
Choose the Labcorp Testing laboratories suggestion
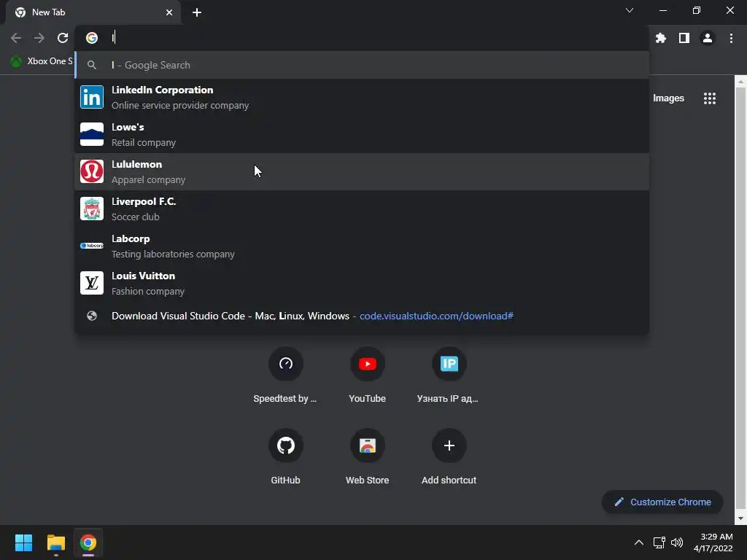point(362,246)
